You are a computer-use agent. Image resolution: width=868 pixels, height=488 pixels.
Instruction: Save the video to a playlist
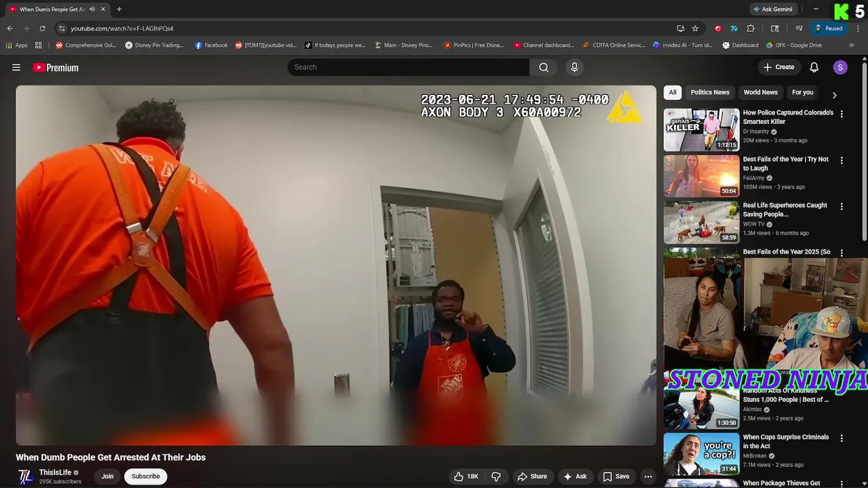[x=616, y=476]
